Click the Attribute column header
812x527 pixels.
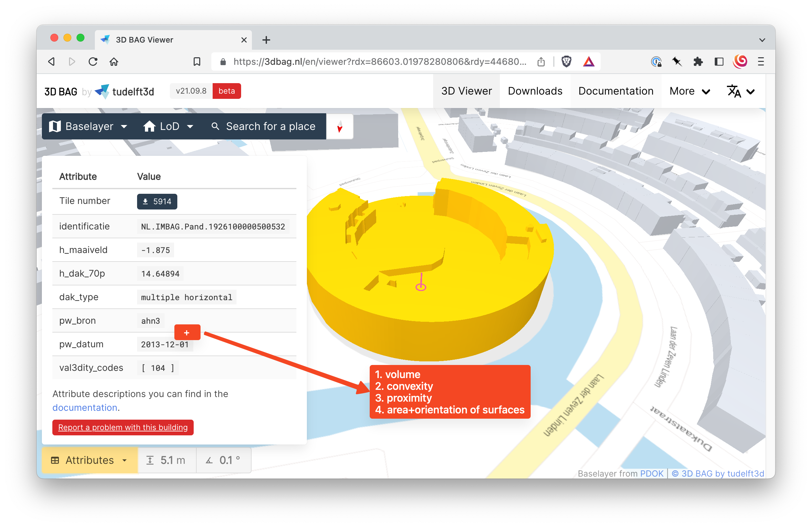pyautogui.click(x=78, y=177)
